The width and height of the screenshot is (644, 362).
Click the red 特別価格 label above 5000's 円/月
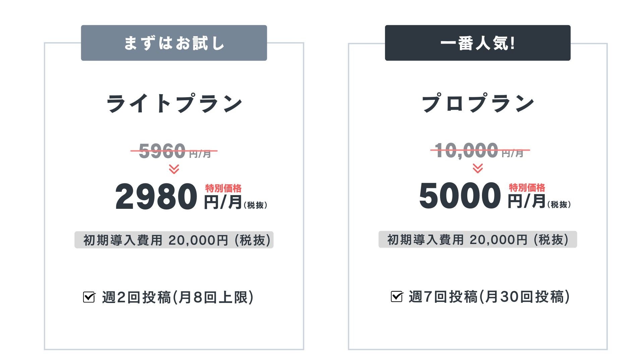(x=527, y=187)
